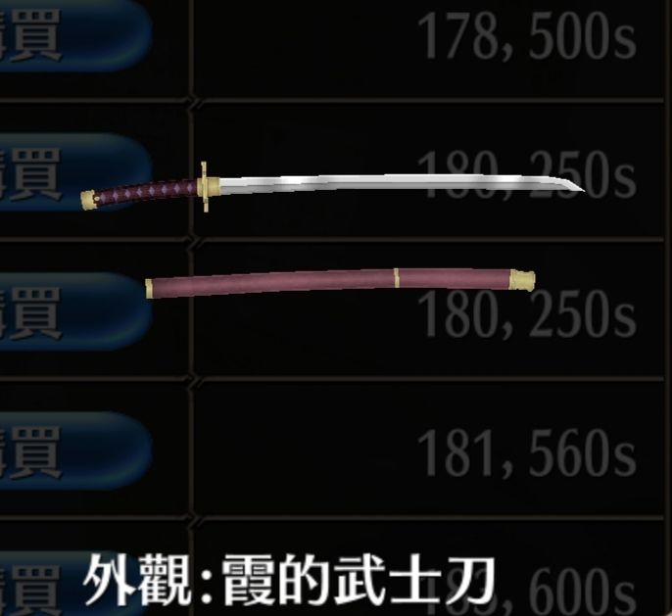Select the 181,560s price entry
Viewport: 672px width, 616px height.
point(526,453)
